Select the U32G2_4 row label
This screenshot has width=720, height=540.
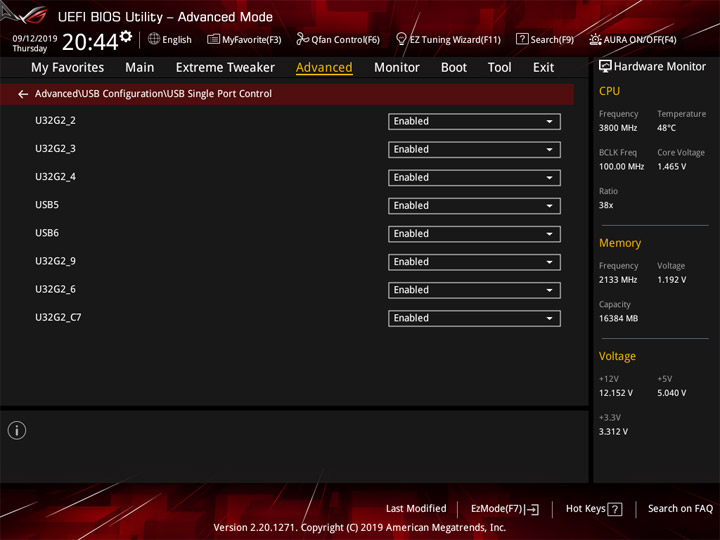click(x=56, y=177)
